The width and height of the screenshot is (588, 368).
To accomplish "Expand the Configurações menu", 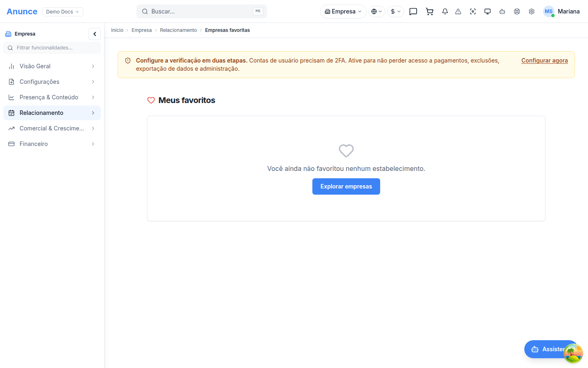I will (52, 82).
